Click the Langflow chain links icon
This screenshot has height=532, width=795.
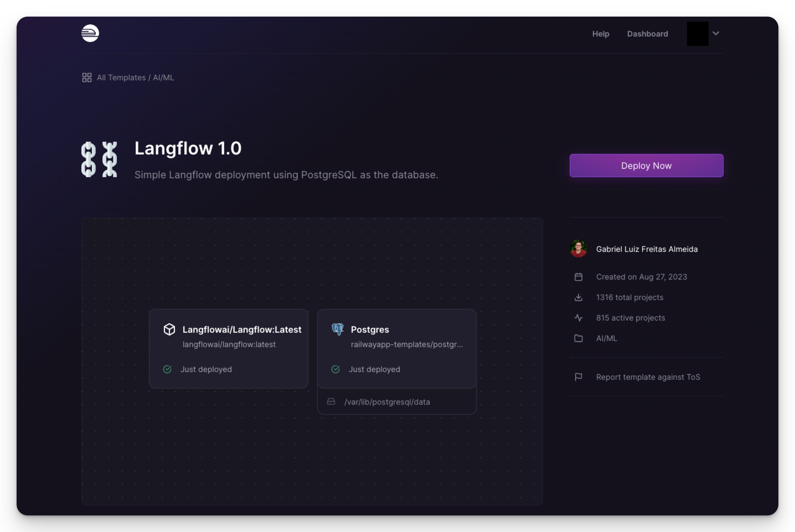99,159
